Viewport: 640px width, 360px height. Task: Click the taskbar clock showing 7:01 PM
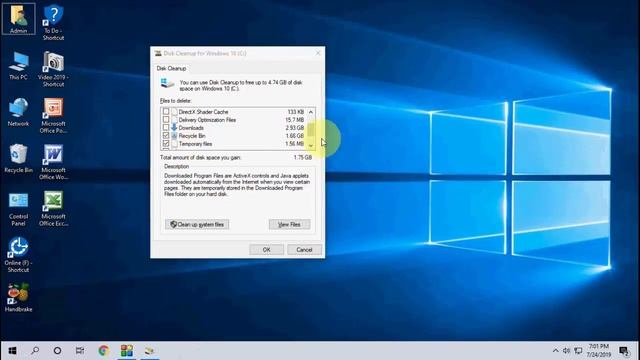(x=599, y=351)
